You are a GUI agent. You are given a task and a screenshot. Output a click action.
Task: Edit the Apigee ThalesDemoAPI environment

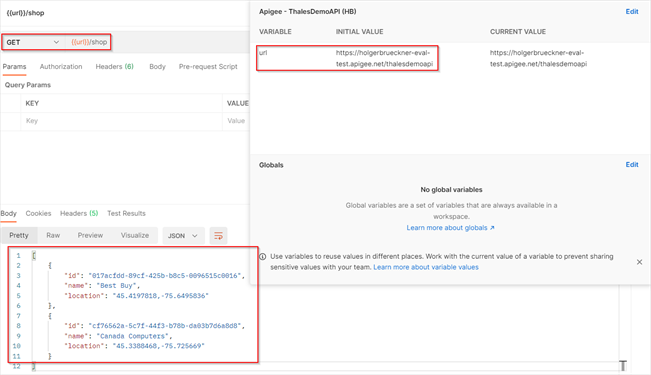click(632, 12)
